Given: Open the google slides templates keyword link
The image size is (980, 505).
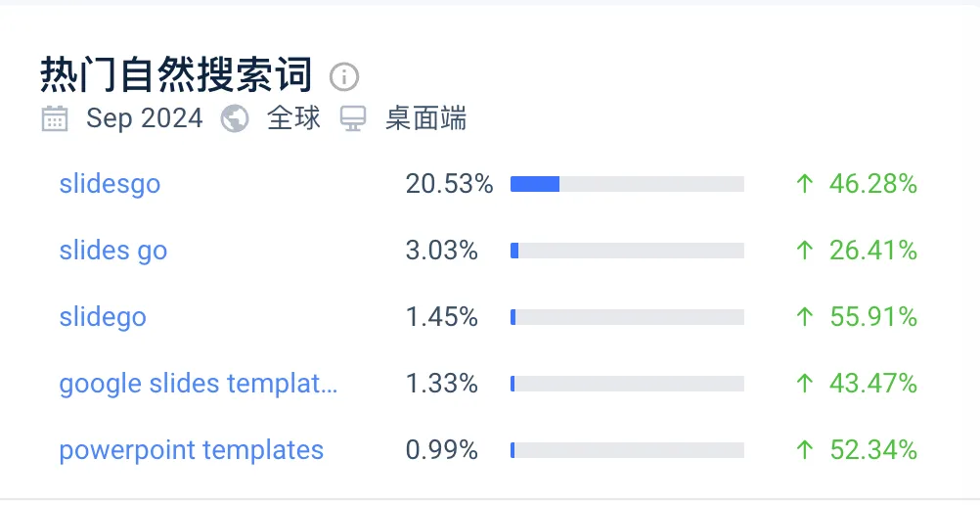Looking at the screenshot, I should (x=199, y=384).
